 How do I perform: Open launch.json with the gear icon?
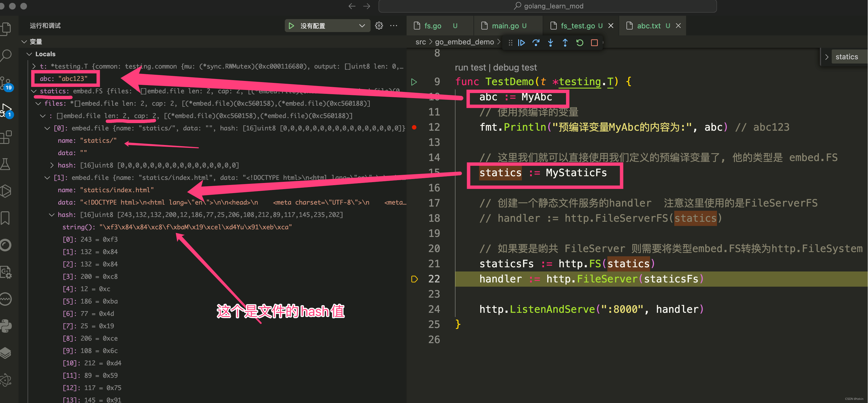pos(379,26)
